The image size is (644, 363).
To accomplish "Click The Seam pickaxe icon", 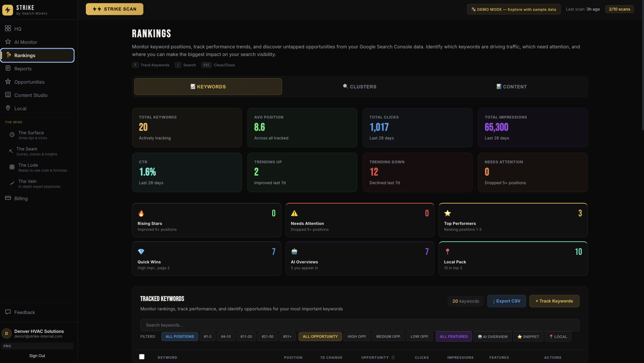I will click(x=11, y=151).
